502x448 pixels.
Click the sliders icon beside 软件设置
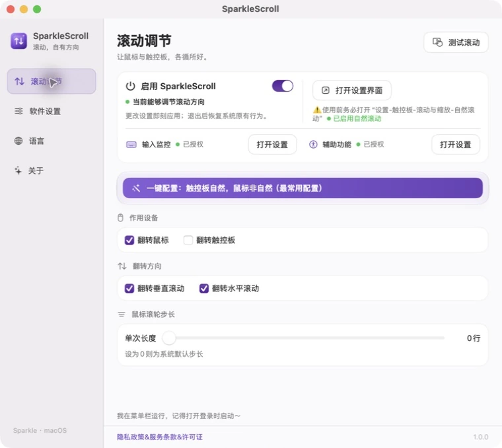18,111
